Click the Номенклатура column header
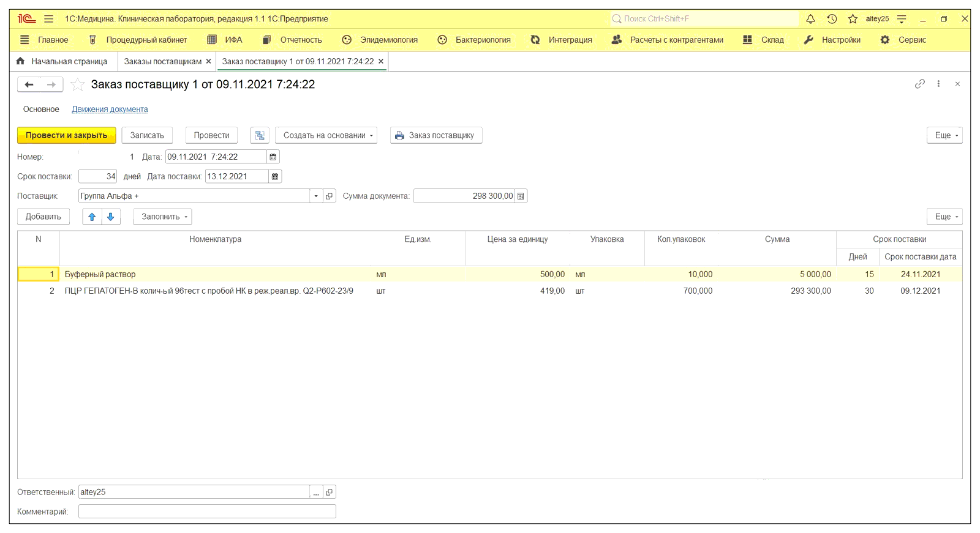The image size is (980, 533). 215,239
